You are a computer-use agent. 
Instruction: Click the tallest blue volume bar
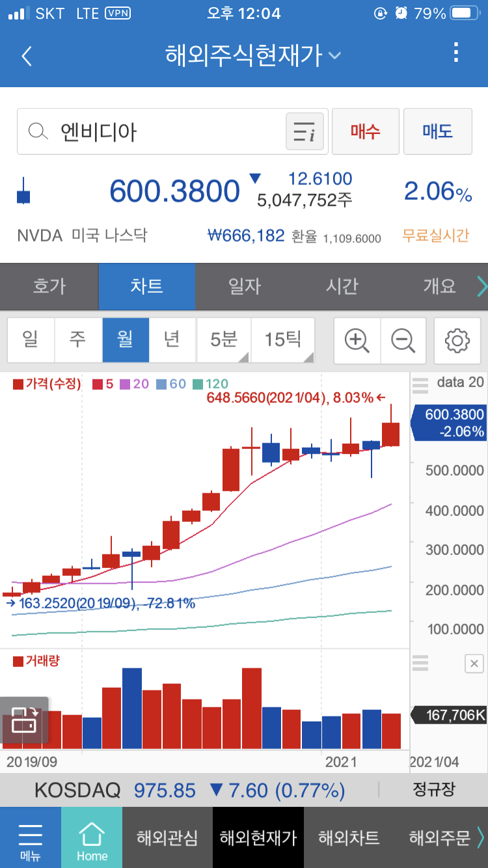[132, 709]
